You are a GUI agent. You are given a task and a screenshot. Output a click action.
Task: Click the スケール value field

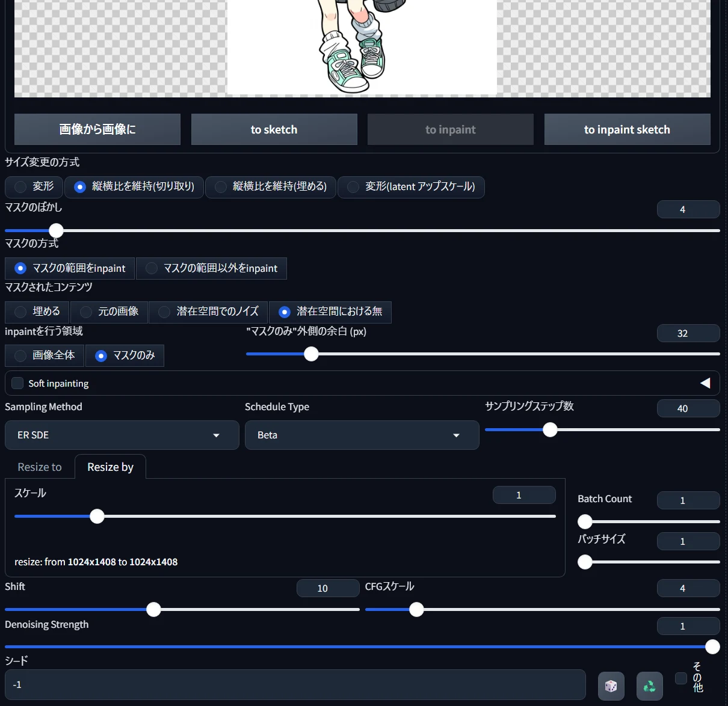(x=524, y=495)
